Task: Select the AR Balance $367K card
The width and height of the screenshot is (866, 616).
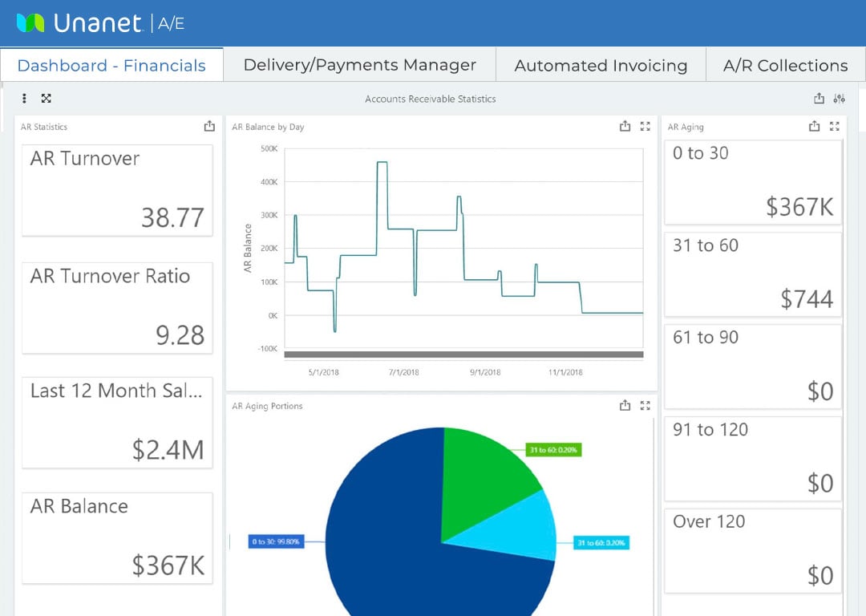Action: [x=117, y=539]
